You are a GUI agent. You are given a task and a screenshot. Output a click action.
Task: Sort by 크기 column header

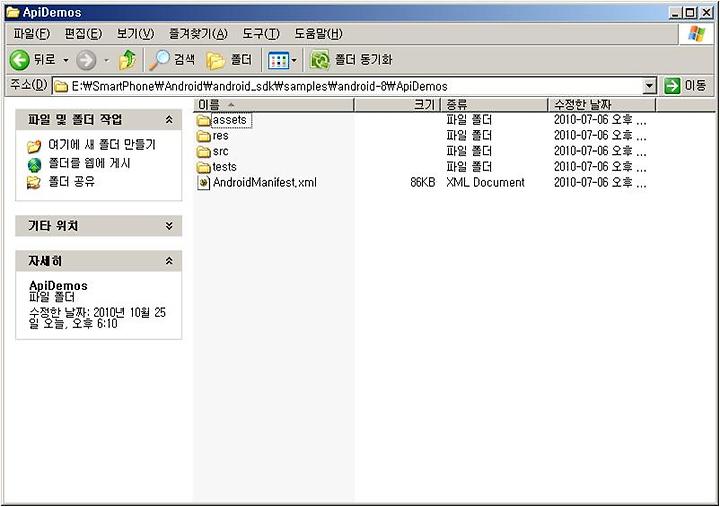[x=397, y=105]
